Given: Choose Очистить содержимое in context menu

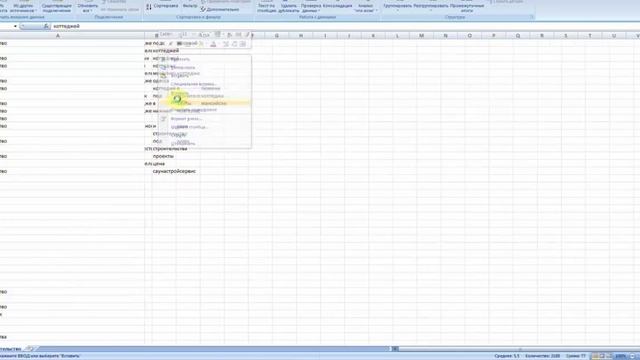Looking at the screenshot, I should pyautogui.click(x=205, y=110).
